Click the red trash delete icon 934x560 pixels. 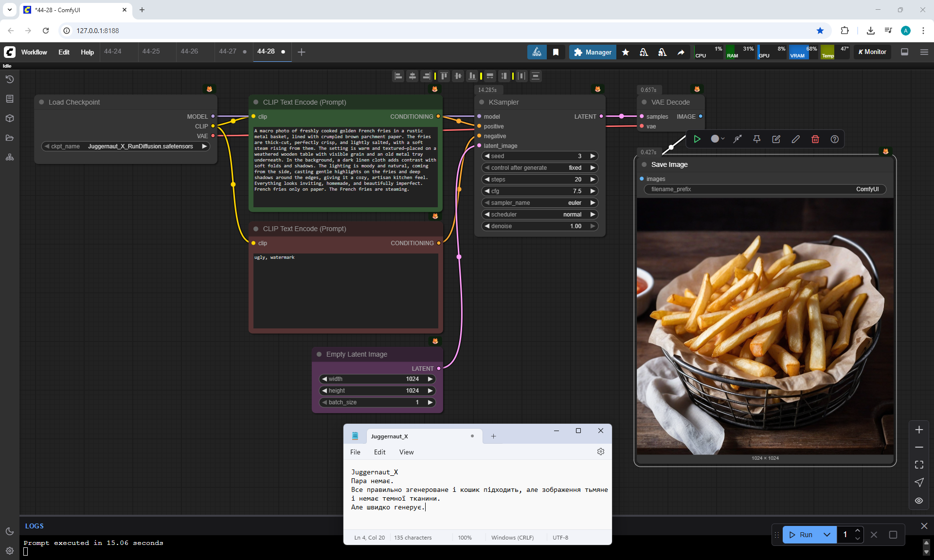tap(815, 139)
